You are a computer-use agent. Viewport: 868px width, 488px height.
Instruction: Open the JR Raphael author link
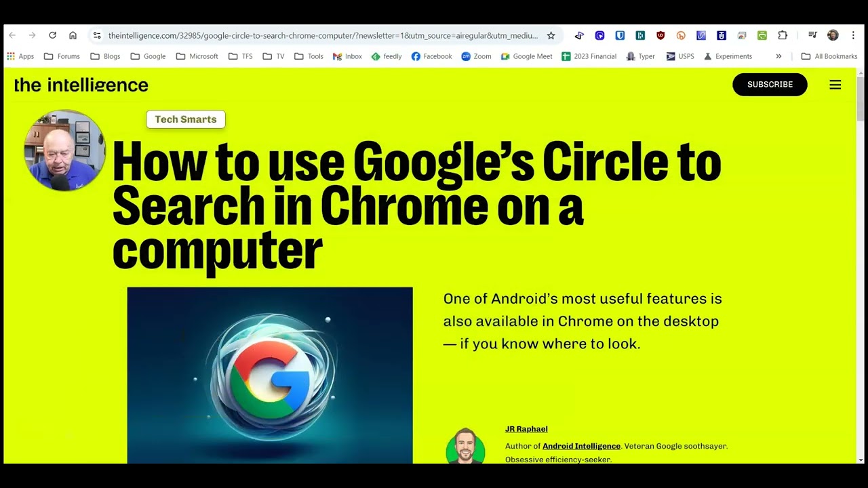(x=526, y=429)
